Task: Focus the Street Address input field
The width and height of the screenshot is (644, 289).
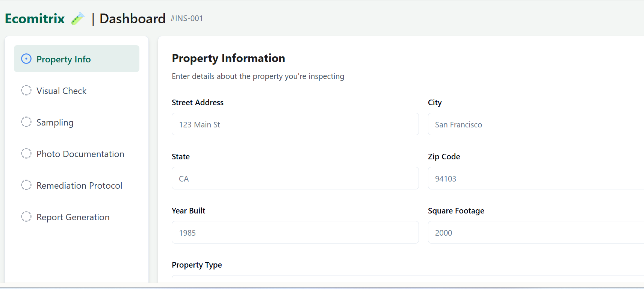Action: point(295,124)
